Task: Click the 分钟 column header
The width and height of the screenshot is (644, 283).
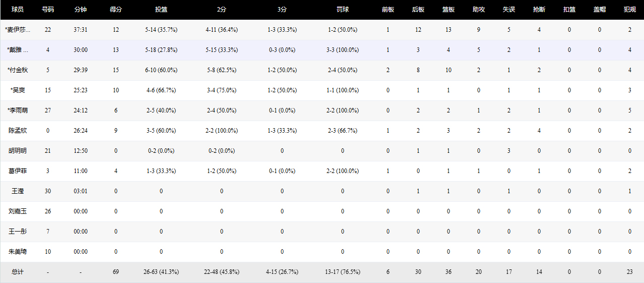Action: click(x=81, y=10)
